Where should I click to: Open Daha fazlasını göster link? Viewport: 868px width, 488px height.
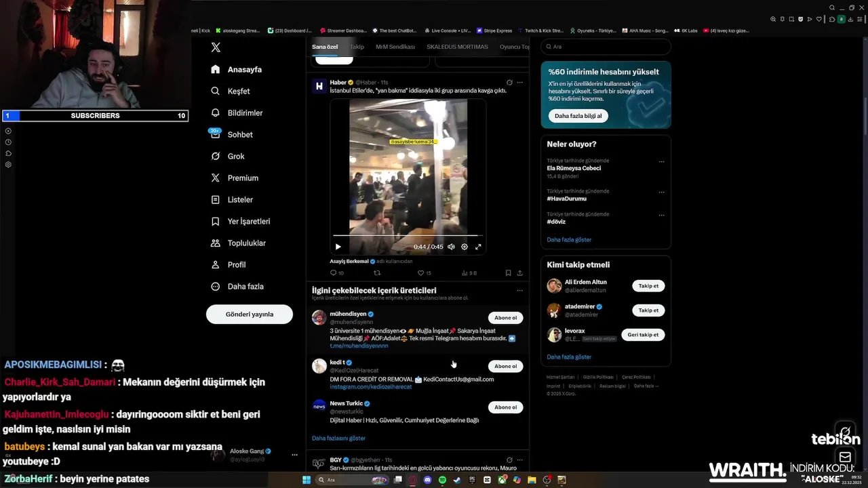coord(338,439)
